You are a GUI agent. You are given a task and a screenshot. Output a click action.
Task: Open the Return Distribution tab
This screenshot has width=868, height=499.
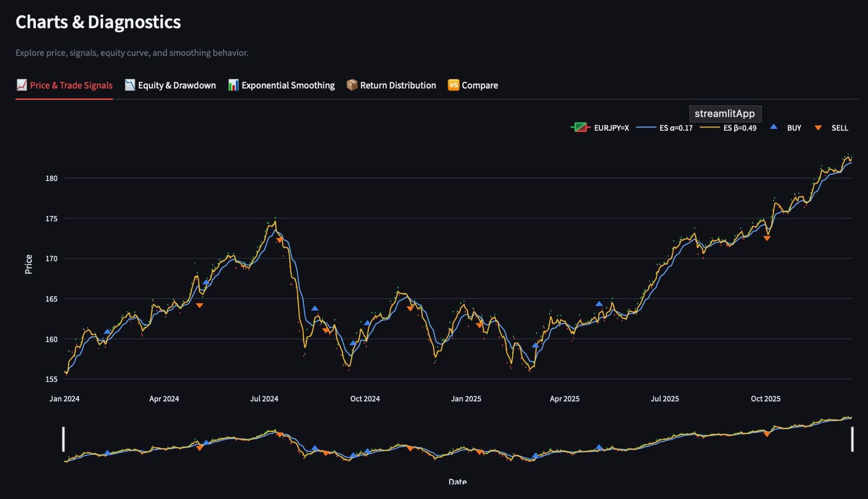(x=398, y=85)
